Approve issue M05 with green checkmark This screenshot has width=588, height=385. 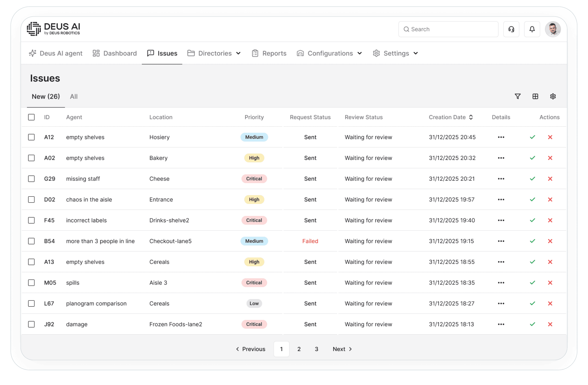coord(532,283)
